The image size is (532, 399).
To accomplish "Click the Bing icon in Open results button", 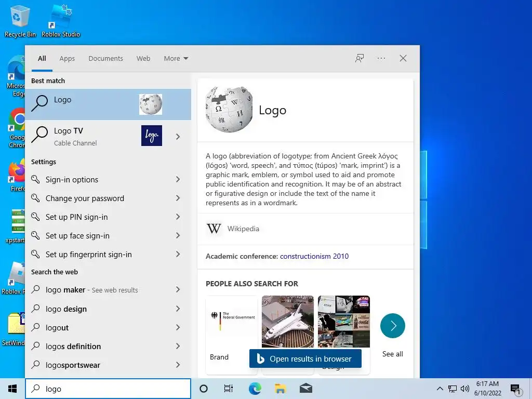I will pyautogui.click(x=260, y=358).
